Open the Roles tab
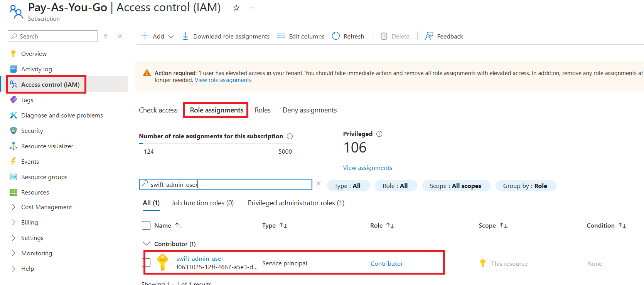Viewport: 644px width, 285px height. (x=263, y=110)
